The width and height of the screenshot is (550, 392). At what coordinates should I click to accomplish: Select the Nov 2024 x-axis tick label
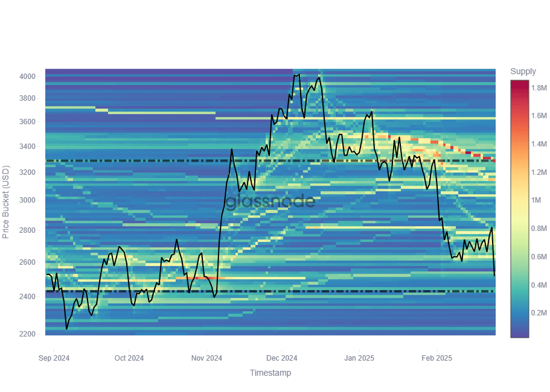click(206, 358)
